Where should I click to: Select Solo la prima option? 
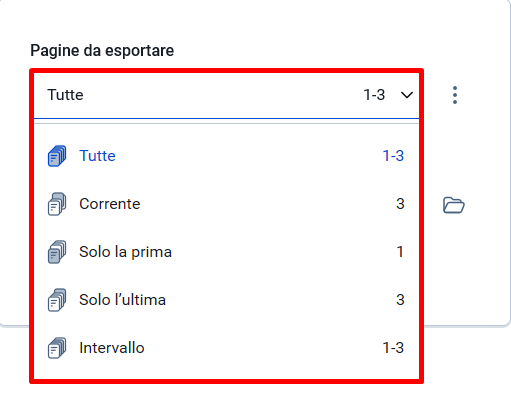point(226,252)
